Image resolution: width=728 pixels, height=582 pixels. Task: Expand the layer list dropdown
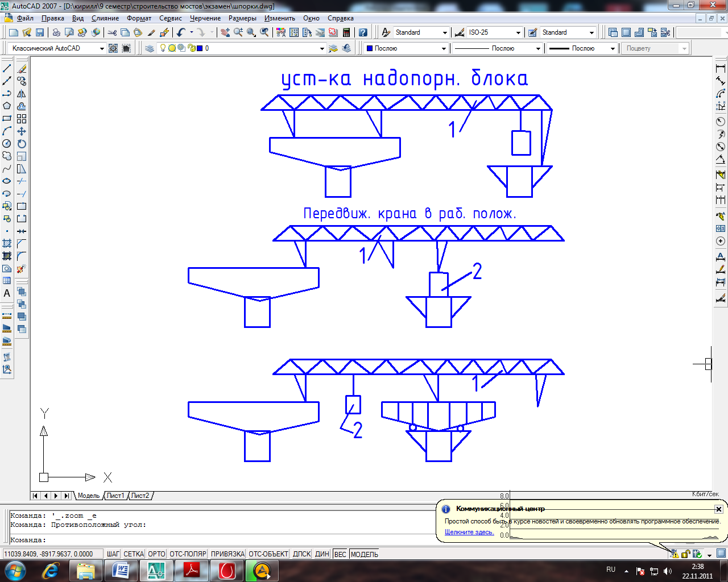click(322, 48)
